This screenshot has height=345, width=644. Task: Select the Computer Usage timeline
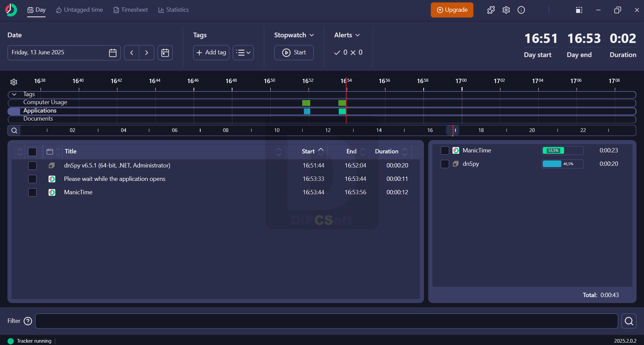(322, 103)
